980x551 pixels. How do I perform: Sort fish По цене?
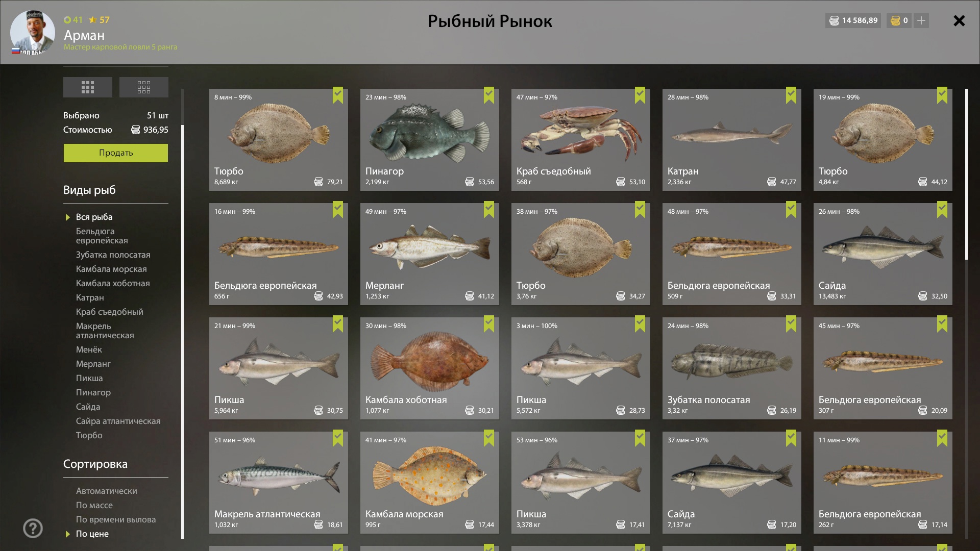(x=92, y=534)
